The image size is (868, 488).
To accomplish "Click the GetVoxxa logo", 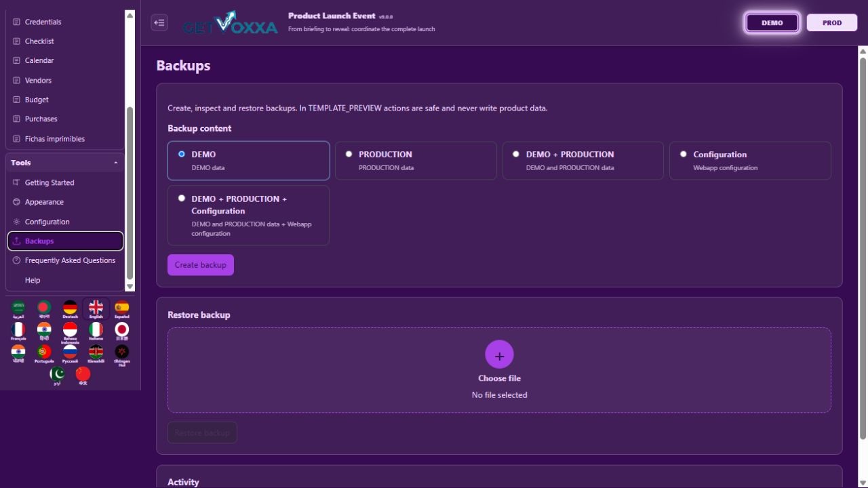I will [x=230, y=23].
